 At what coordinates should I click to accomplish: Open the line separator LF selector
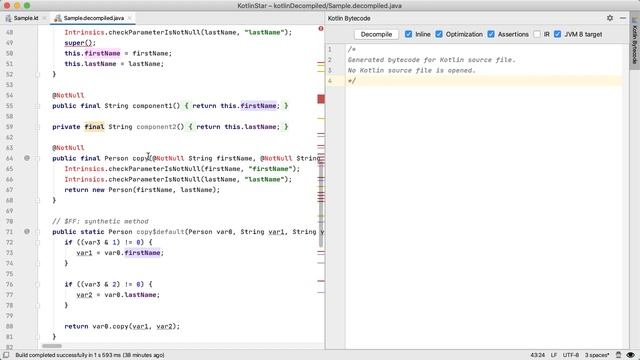554,355
